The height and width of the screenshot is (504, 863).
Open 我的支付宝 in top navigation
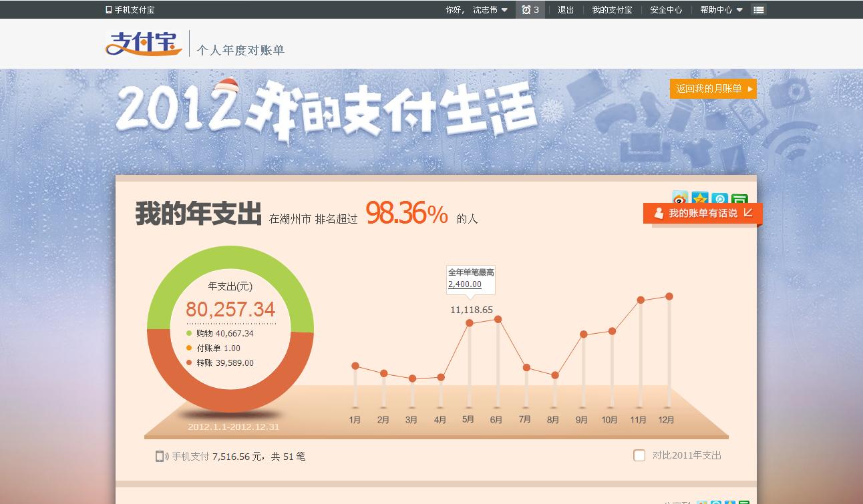tap(612, 10)
